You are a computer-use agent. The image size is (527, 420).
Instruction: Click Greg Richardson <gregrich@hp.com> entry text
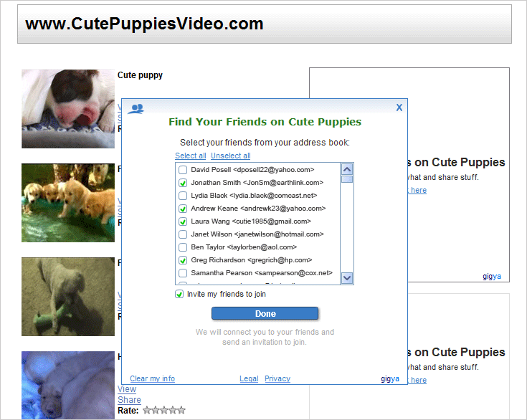point(252,260)
